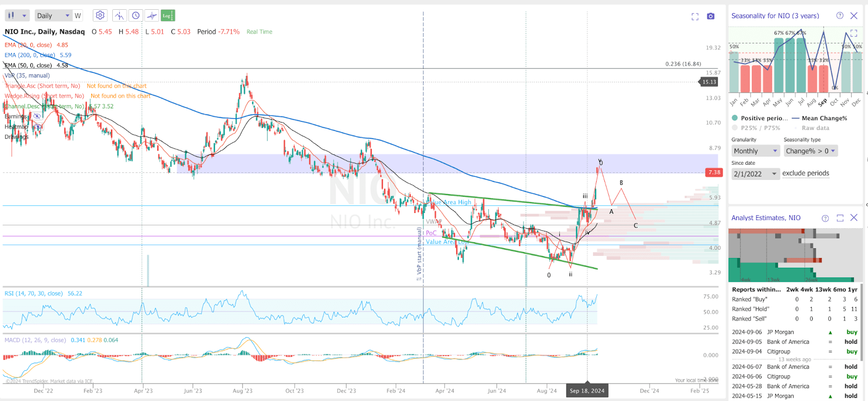The width and height of the screenshot is (868, 401).
Task: Toggle Positive periods legend item
Action: tap(760, 118)
